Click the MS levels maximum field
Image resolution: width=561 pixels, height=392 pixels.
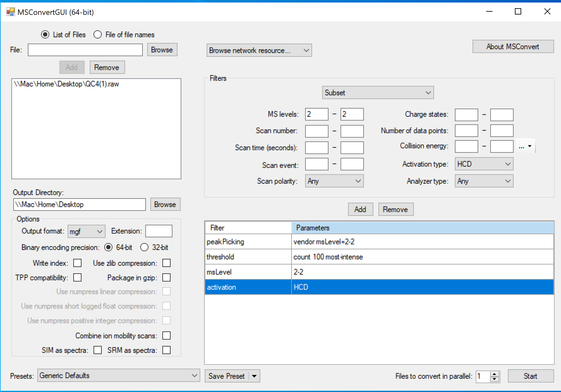pyautogui.click(x=352, y=114)
